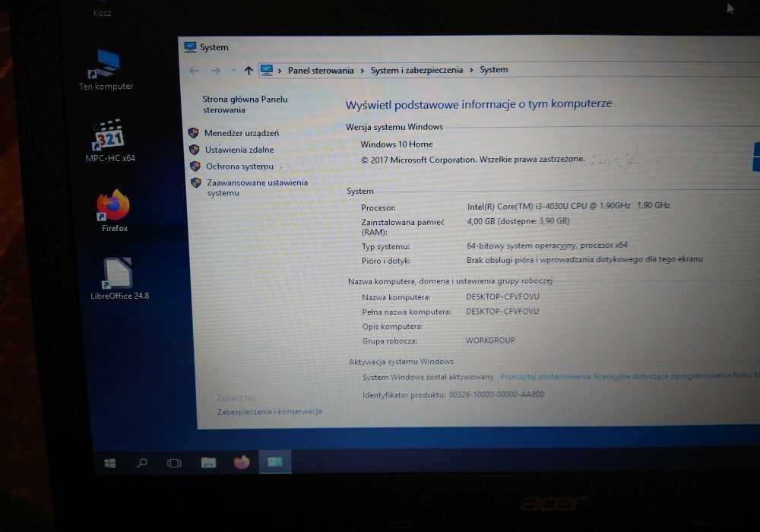This screenshot has height=532, width=760.
Task: Click the Brak obsługi pióra text
Action: [x=584, y=259]
